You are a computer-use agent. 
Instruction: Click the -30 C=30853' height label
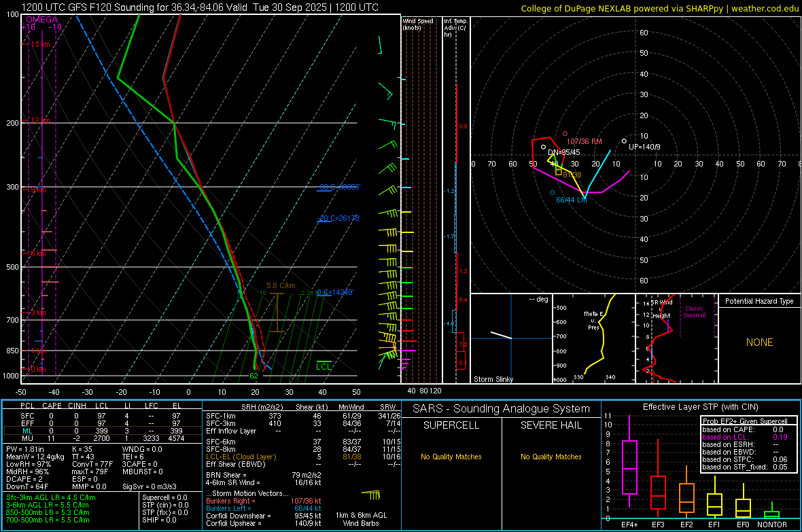(x=338, y=188)
